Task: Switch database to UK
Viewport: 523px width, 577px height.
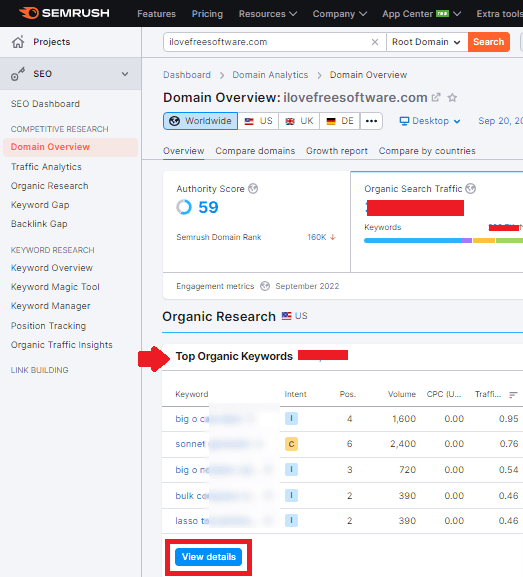Action: pos(299,121)
